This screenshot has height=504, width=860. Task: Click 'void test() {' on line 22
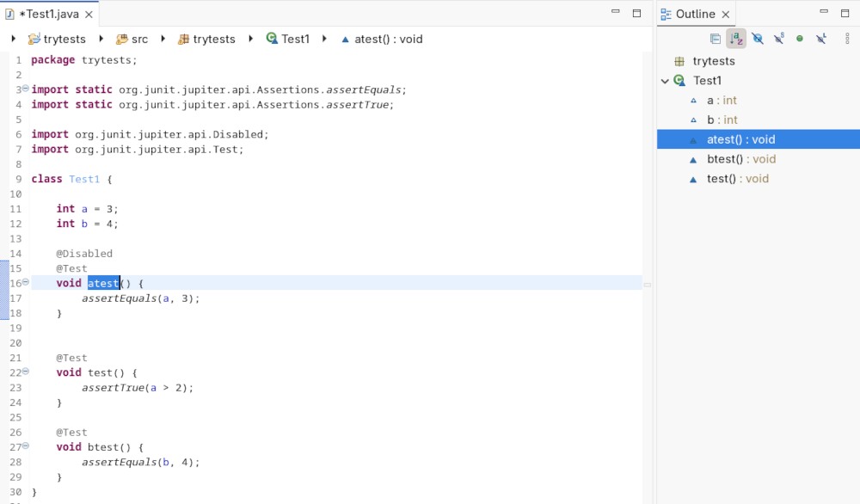[x=96, y=372]
